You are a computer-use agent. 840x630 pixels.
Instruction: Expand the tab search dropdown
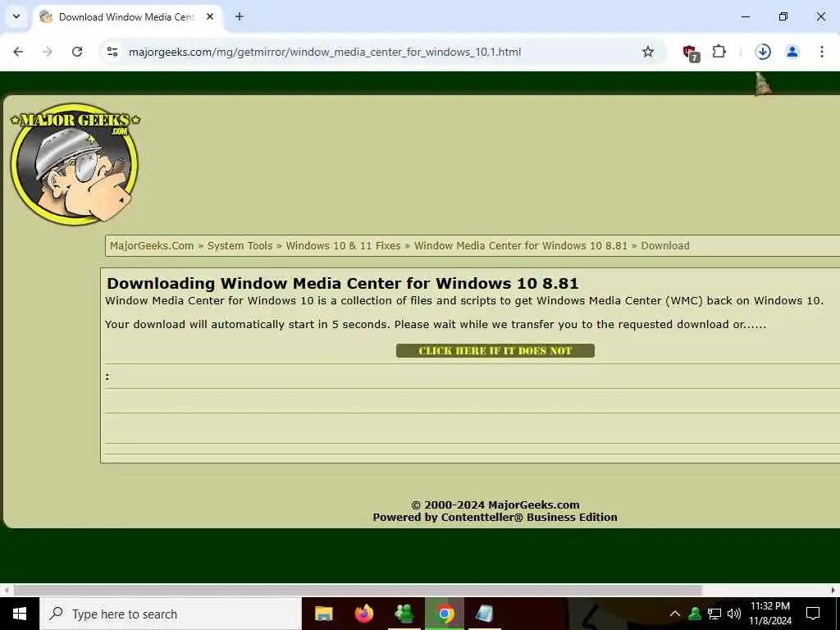point(16,16)
